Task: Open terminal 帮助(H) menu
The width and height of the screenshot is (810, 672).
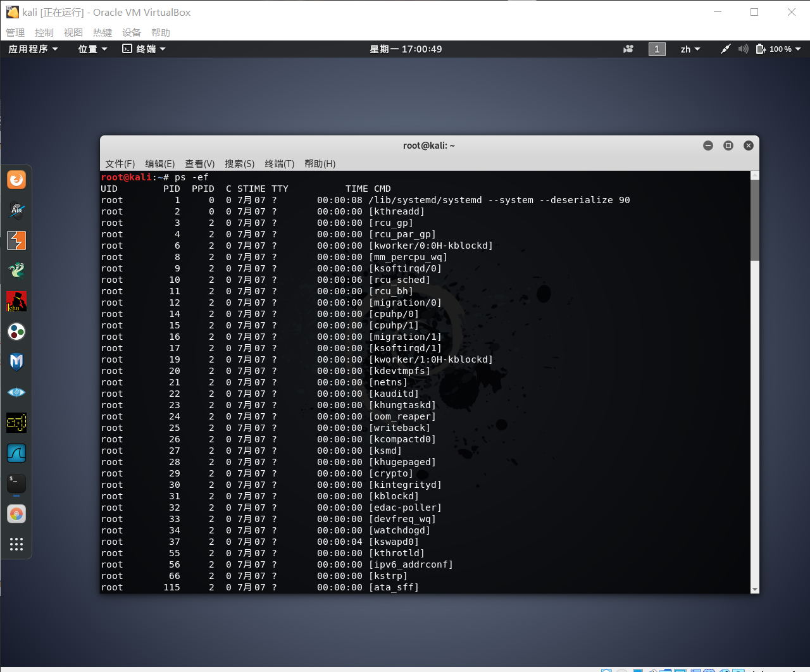Action: pyautogui.click(x=320, y=163)
